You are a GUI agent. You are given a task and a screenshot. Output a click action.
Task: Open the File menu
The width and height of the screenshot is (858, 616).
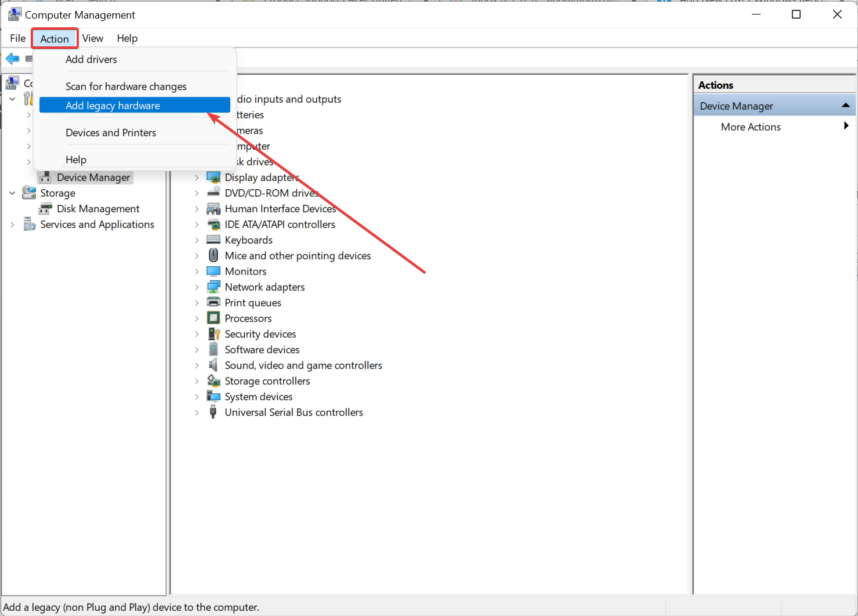click(17, 38)
